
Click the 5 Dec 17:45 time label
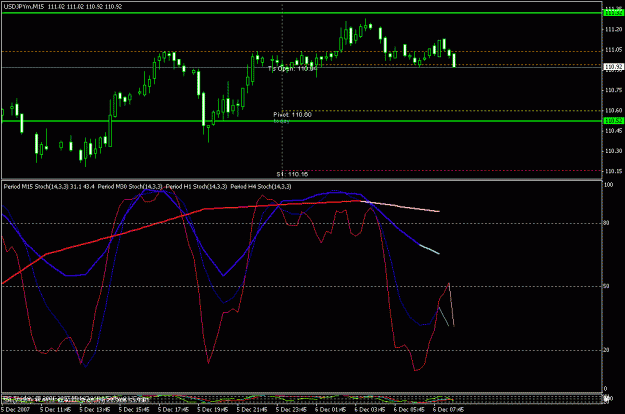(173, 410)
